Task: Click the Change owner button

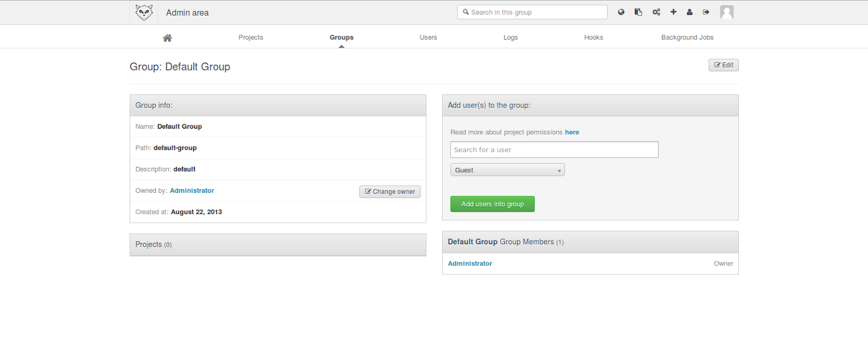Action: (390, 192)
